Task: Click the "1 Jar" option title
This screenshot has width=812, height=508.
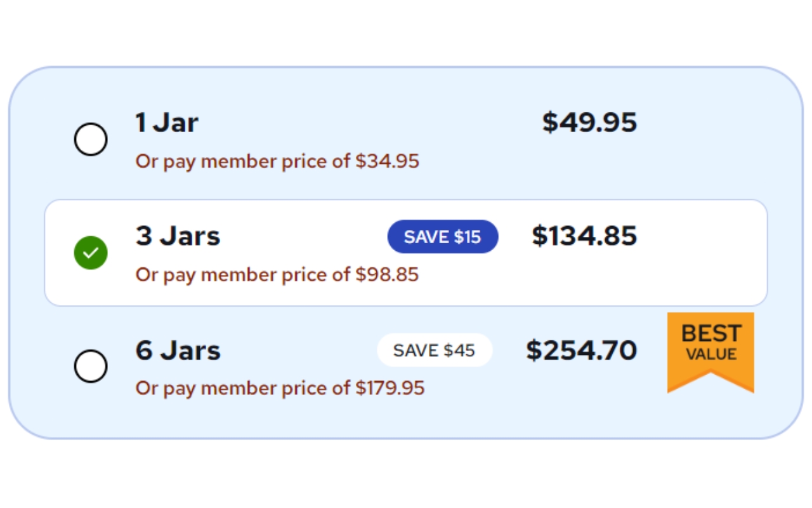Action: point(167,123)
